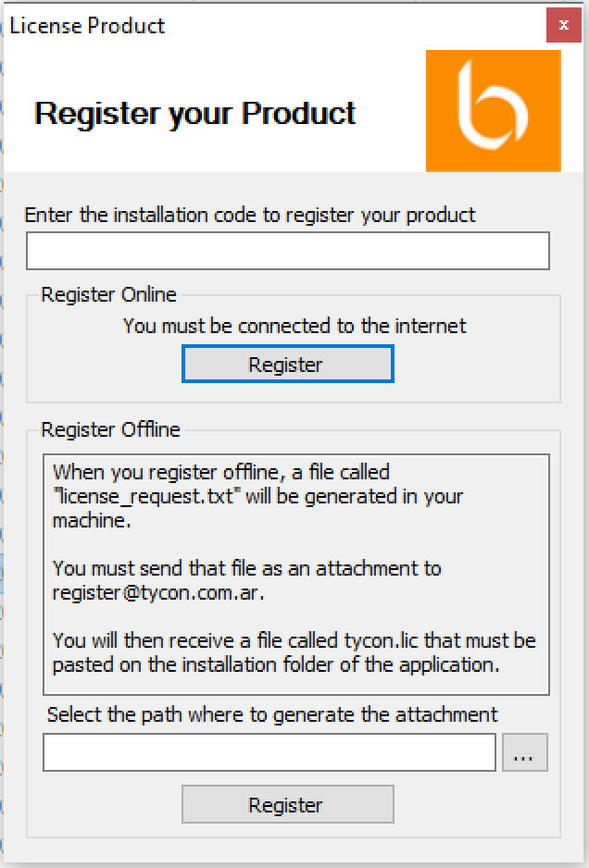Screen dimensions: 589x868
Task: Click the tycon.lic filename in instructions
Action: point(381,640)
